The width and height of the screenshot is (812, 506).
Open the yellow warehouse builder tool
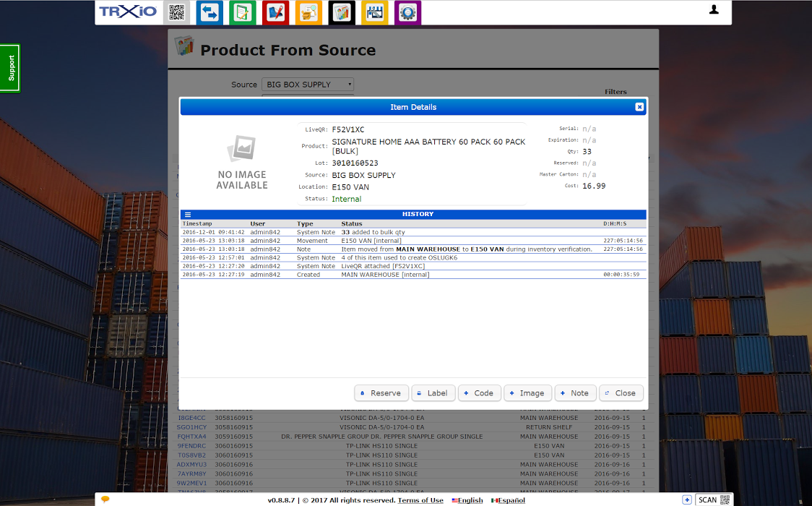click(x=374, y=12)
